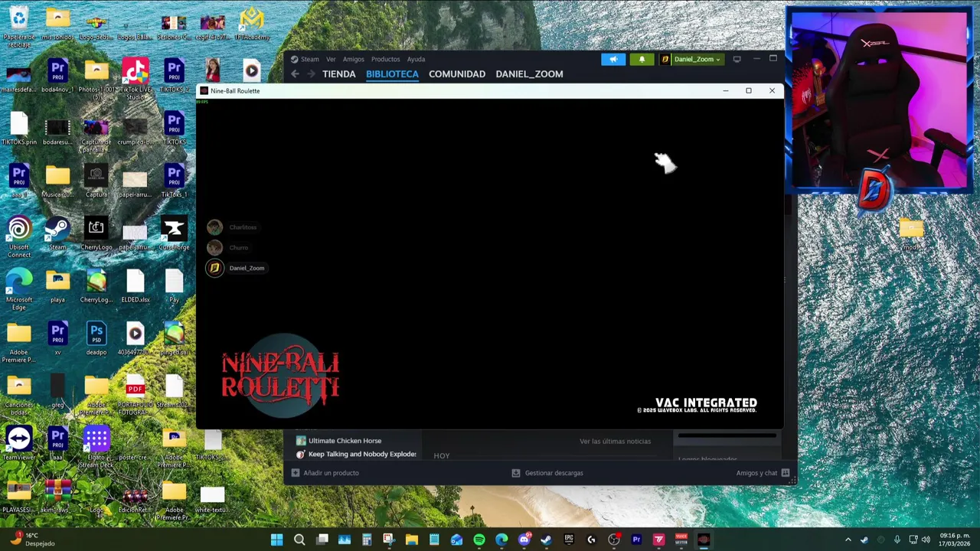
Task: Select the PORTAFOLIO FOTOGRAF PDF file on desktop
Action: point(136,396)
